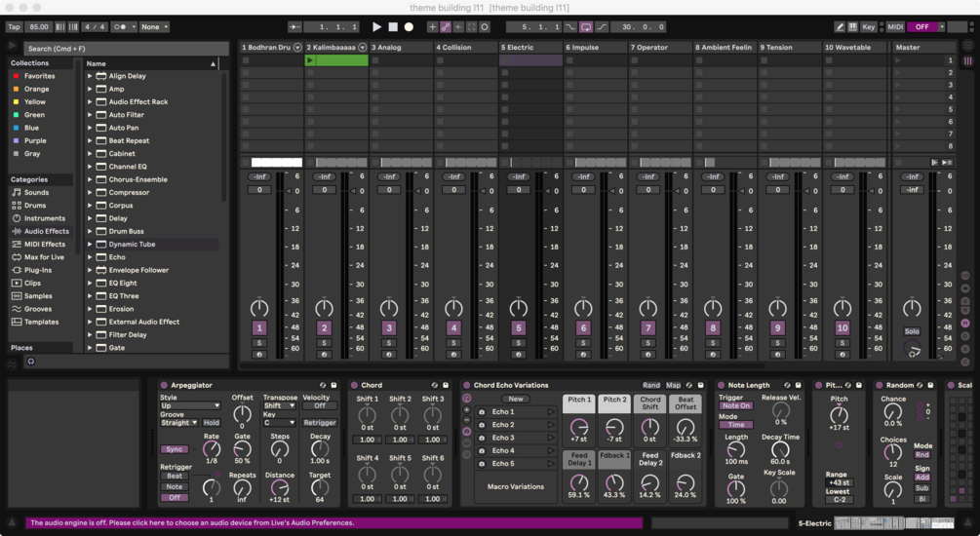Viewport: 980px width, 536px height.
Task: Click Chord device save preset icon
Action: 446,386
